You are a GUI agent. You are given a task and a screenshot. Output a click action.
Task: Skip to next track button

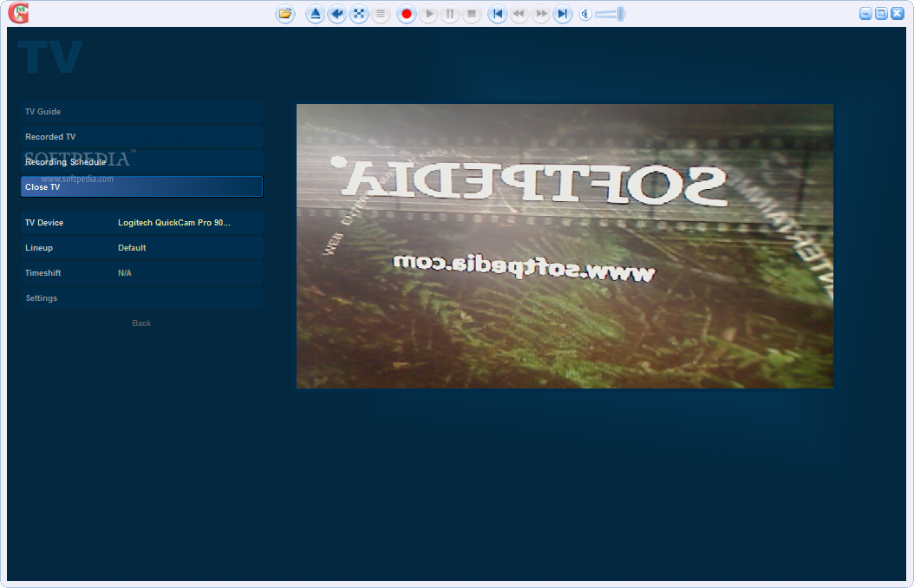click(563, 13)
